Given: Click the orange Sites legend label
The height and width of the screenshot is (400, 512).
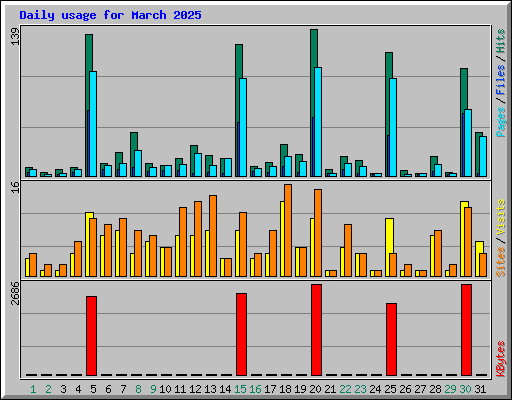Looking at the screenshot, I should [501, 262].
